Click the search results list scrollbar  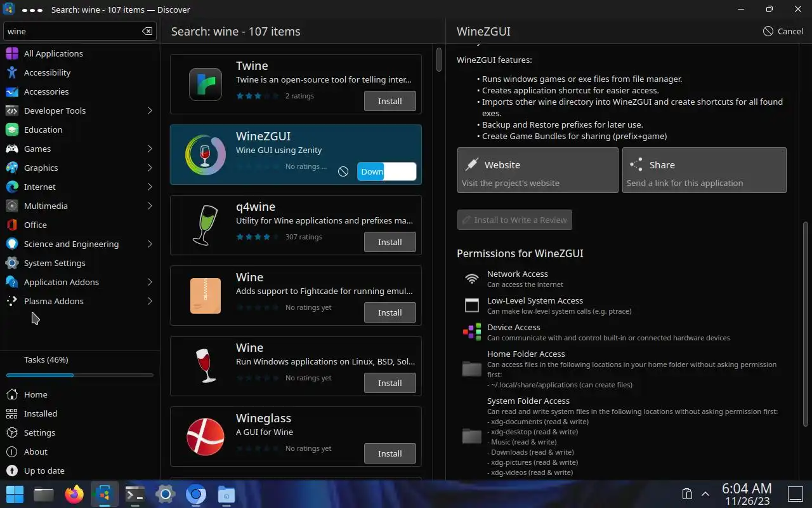pyautogui.click(x=438, y=59)
